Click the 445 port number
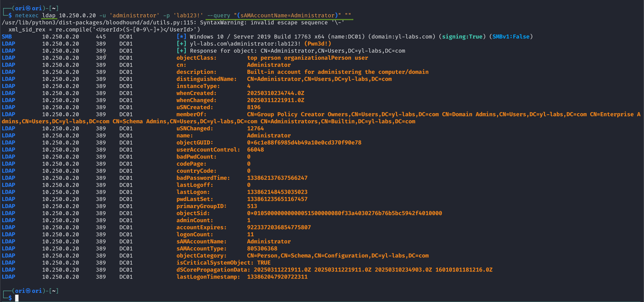 (x=101, y=36)
